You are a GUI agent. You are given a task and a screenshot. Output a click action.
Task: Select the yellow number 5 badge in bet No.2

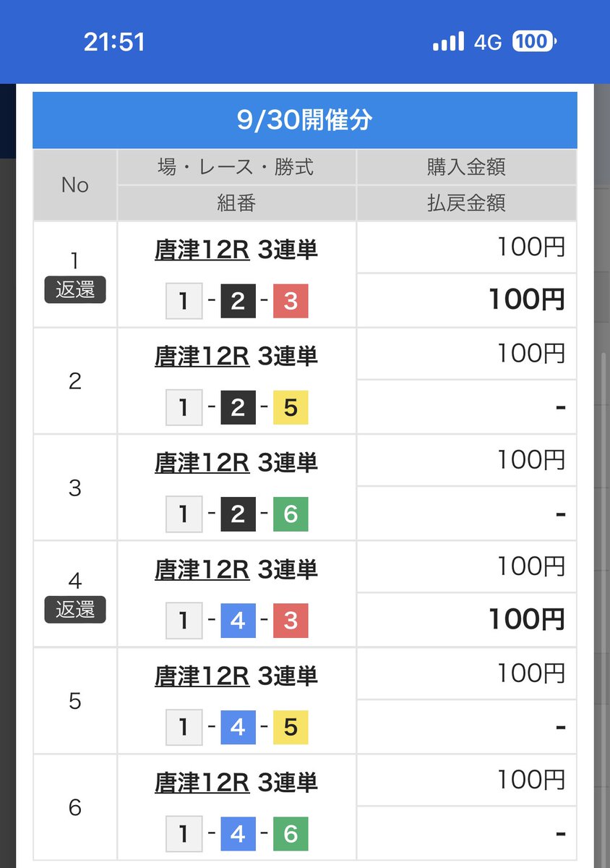pyautogui.click(x=291, y=407)
